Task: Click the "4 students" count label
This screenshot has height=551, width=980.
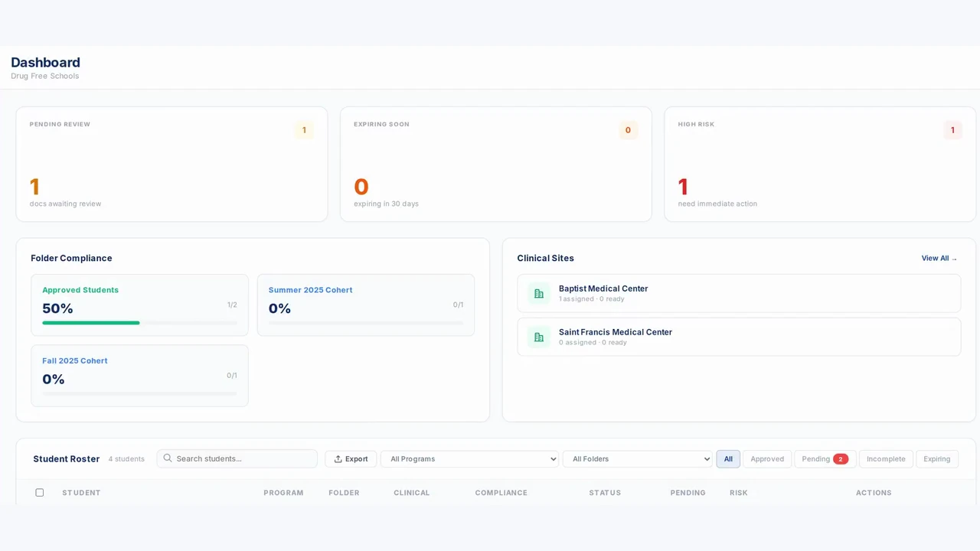Action: pyautogui.click(x=126, y=459)
